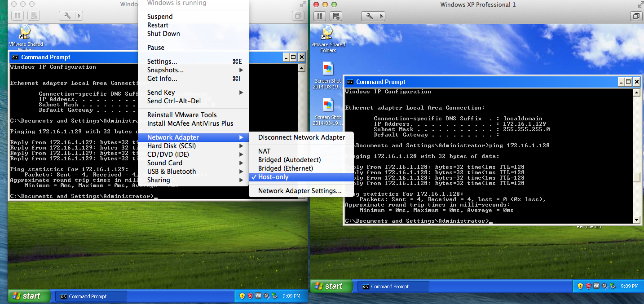Open dropdown arrow beside wrench in right VM
The image size is (644, 304).
(x=381, y=16)
